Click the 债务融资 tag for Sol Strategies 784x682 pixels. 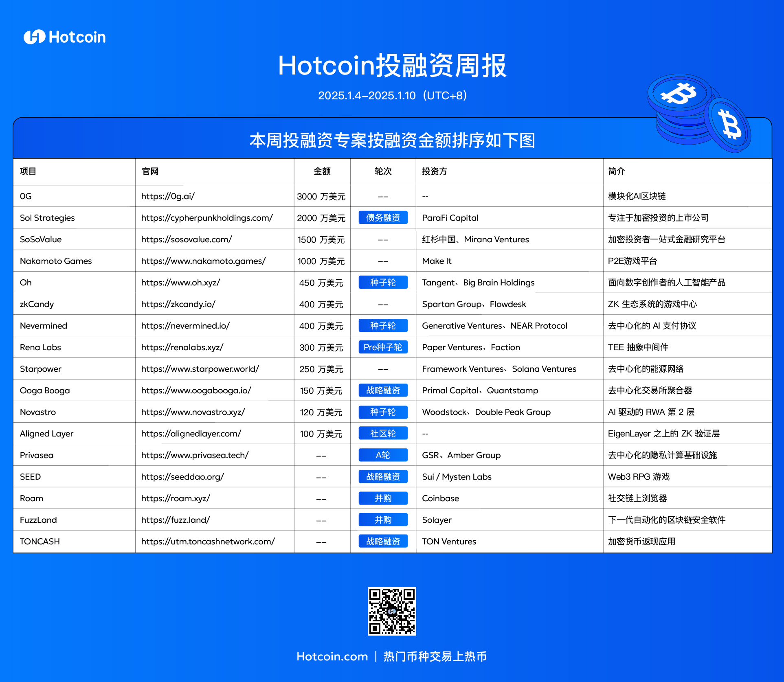(x=383, y=218)
